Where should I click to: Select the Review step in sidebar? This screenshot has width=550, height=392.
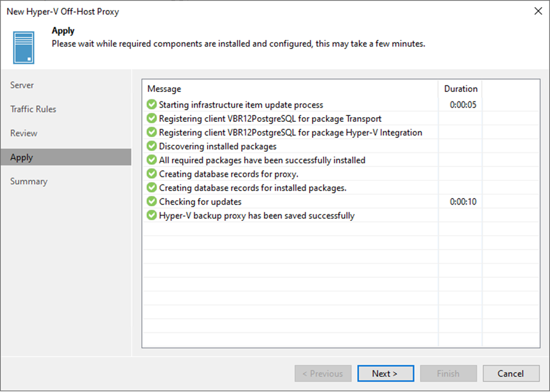click(23, 133)
